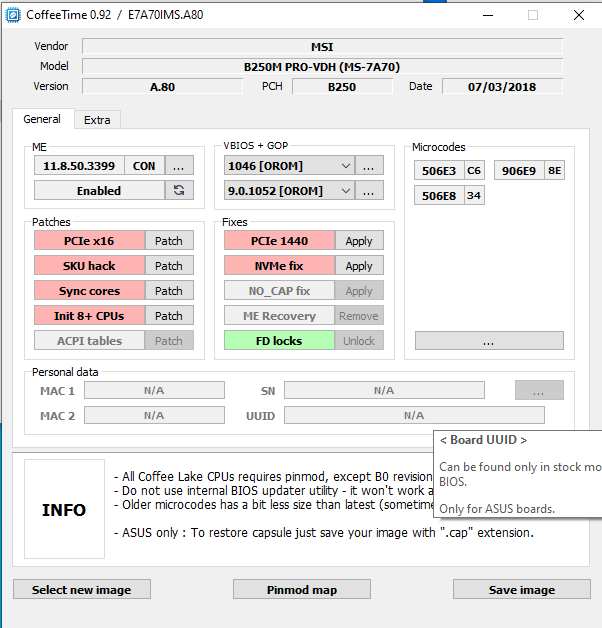
Task: Click the browse button next to ME version
Action: (x=179, y=165)
